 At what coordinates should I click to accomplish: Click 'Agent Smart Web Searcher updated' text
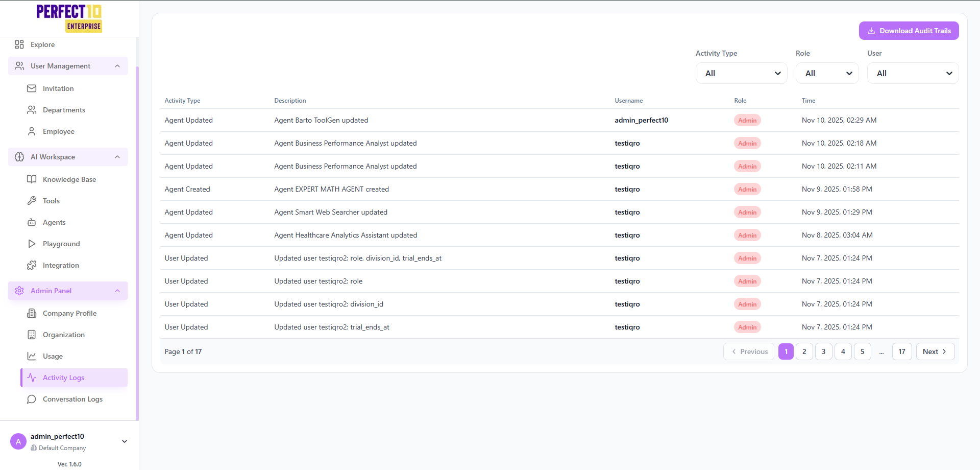click(x=331, y=212)
